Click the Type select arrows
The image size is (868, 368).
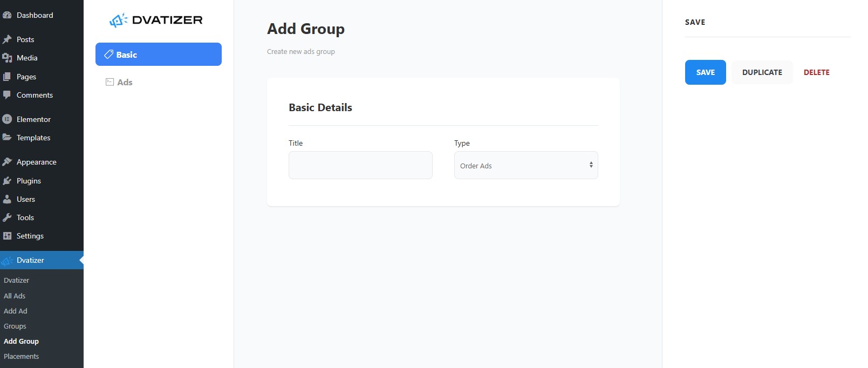[x=591, y=165]
